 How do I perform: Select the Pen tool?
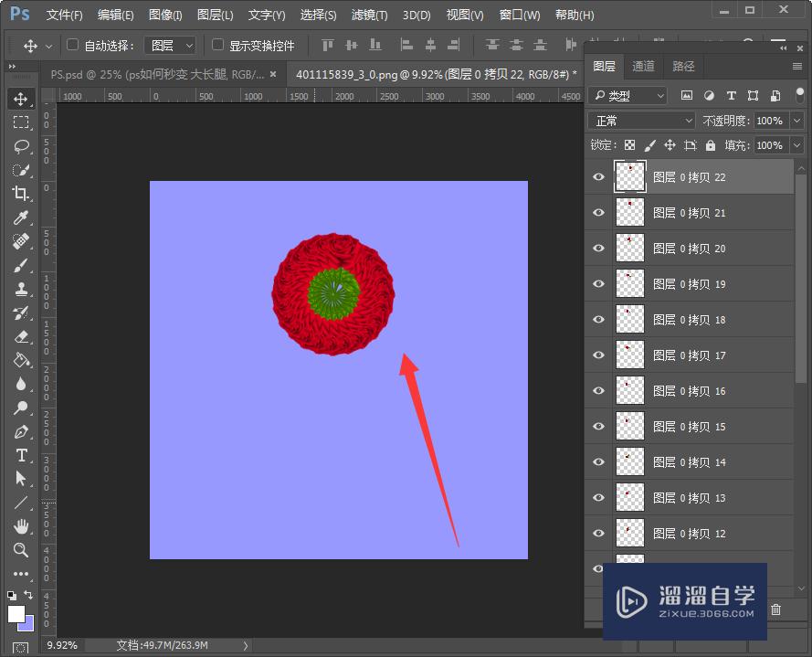coord(20,431)
